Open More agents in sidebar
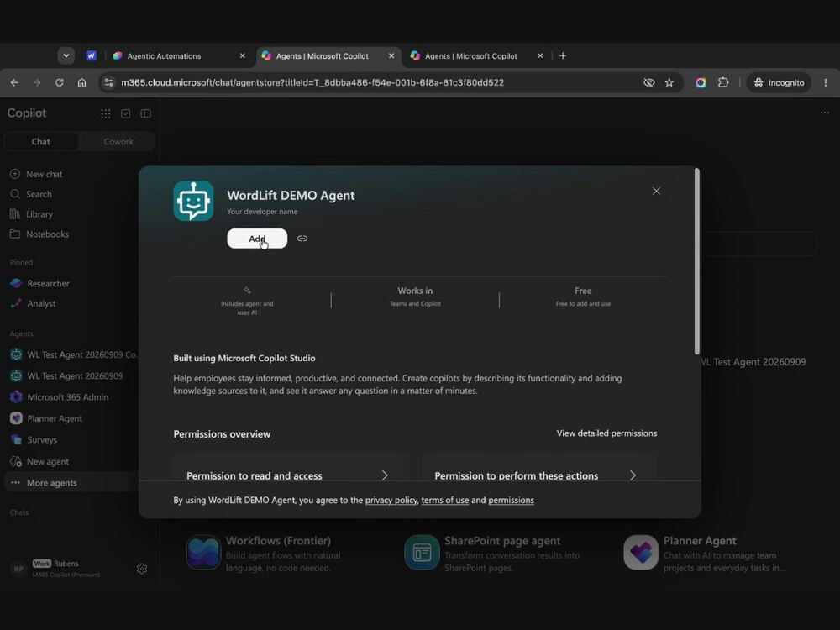840x630 pixels. (51, 483)
